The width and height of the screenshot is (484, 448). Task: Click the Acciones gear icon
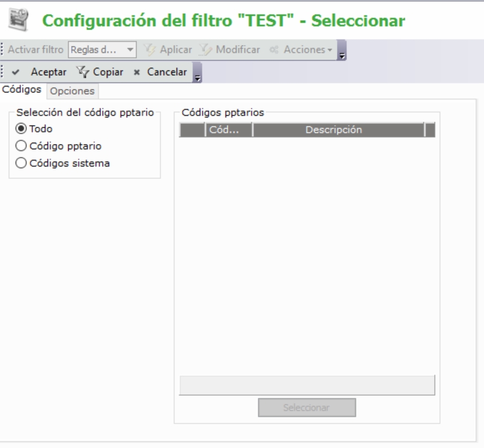tap(274, 50)
